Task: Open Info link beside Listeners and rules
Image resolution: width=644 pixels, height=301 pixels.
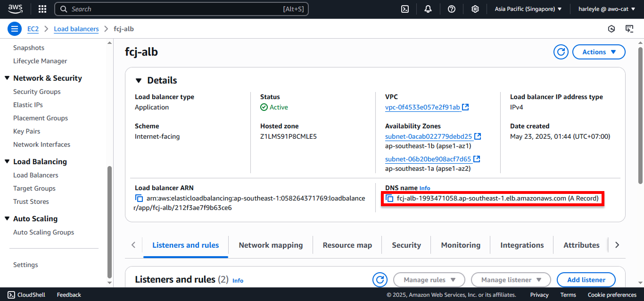Action: point(238,281)
